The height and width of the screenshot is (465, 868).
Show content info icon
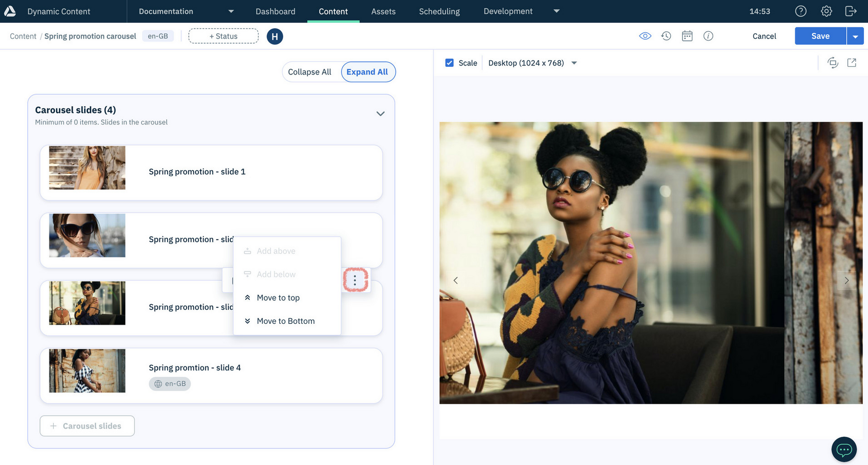pos(708,36)
